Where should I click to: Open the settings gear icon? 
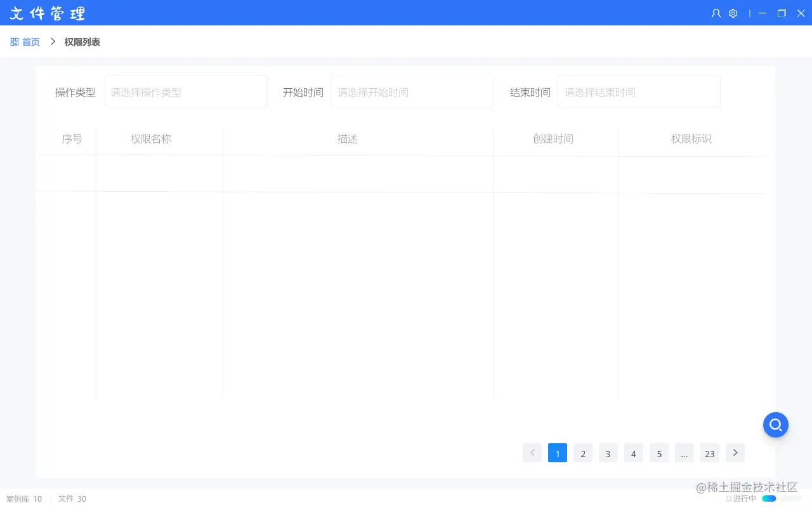coord(733,13)
